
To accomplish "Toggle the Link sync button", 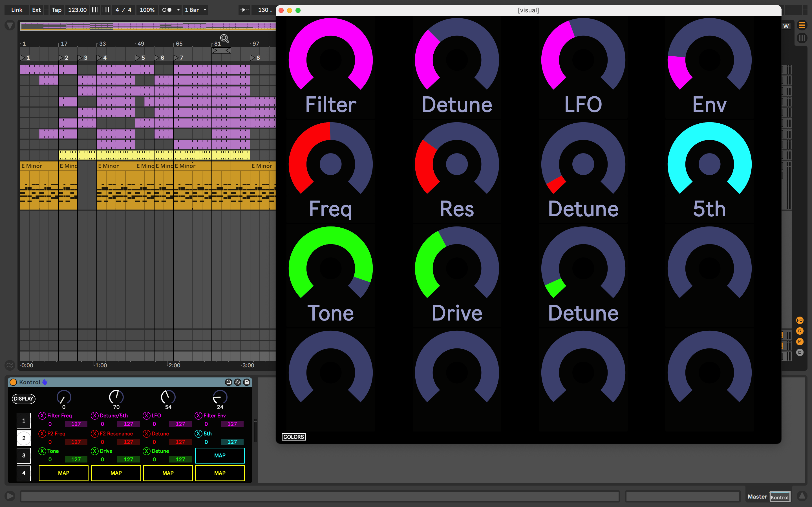I will (x=16, y=10).
